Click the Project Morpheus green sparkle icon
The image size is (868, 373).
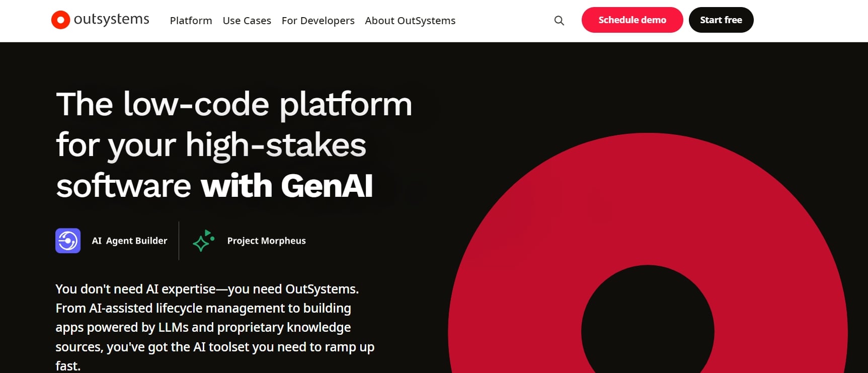coord(204,241)
